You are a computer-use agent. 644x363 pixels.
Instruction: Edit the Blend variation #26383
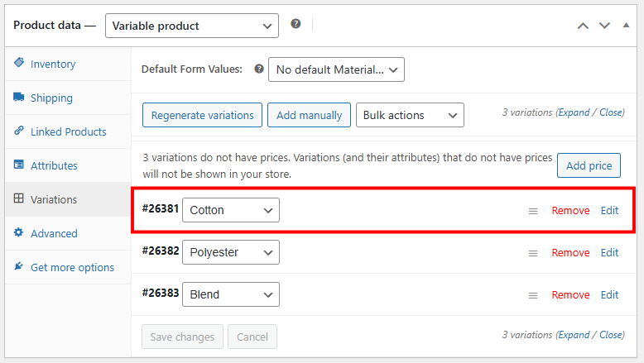pyautogui.click(x=609, y=295)
